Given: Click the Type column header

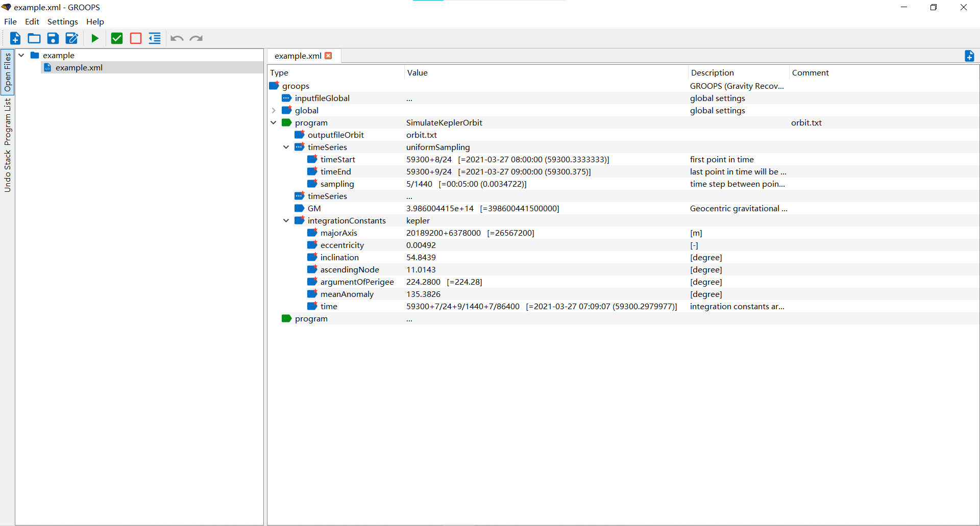Looking at the screenshot, I should [x=336, y=72].
